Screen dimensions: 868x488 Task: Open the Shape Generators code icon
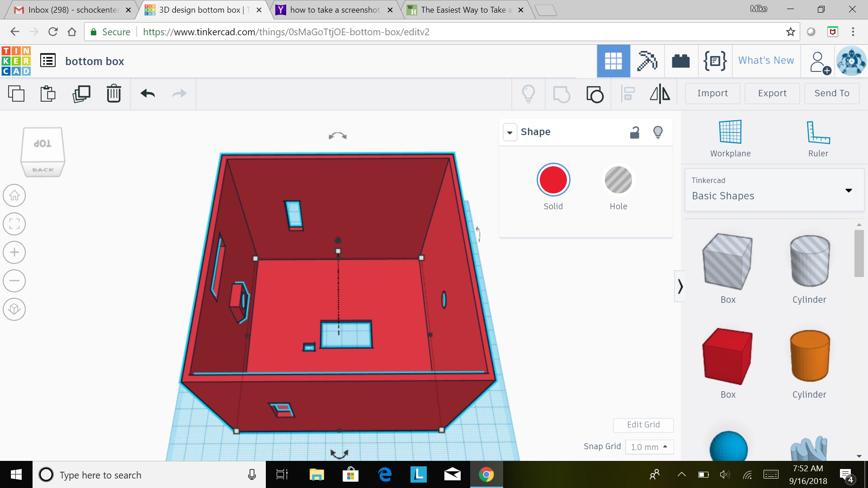pos(715,61)
